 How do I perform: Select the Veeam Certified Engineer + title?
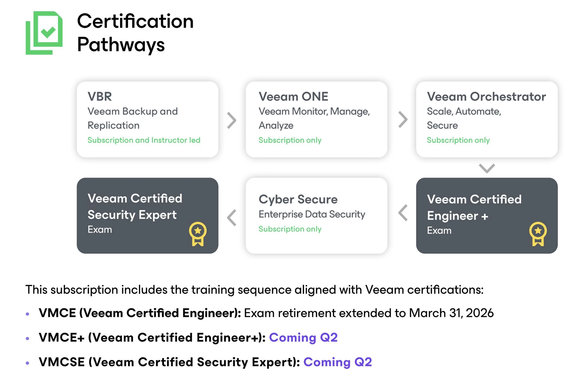[474, 207]
